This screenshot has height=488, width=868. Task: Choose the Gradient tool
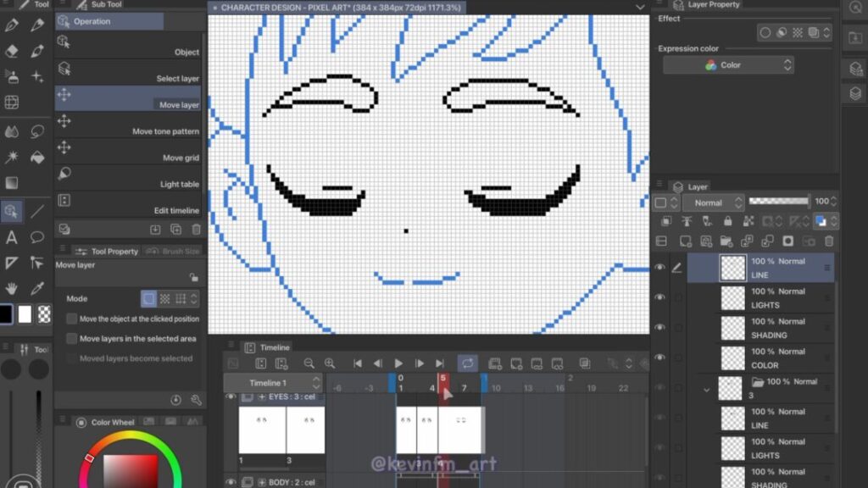pyautogui.click(x=12, y=183)
